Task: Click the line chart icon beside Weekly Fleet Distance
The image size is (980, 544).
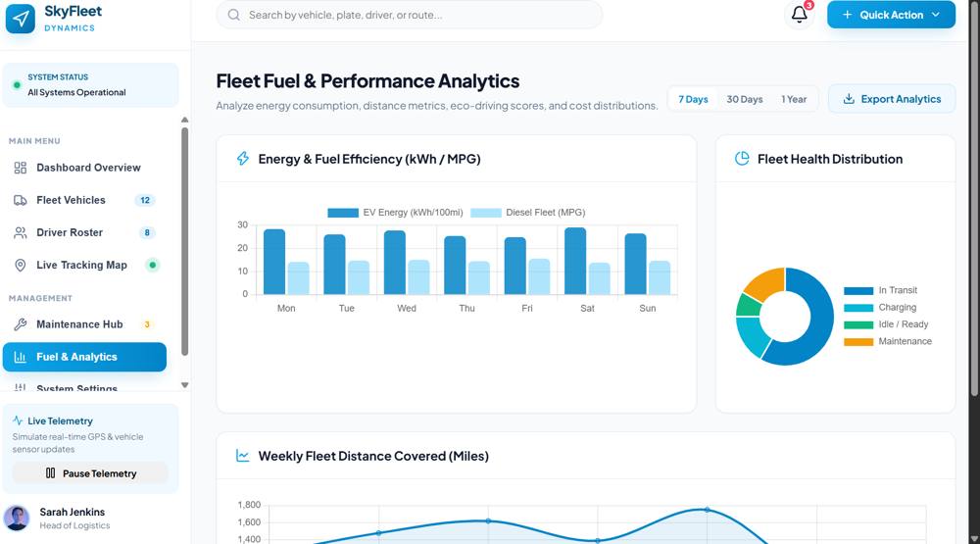Action: pyautogui.click(x=243, y=456)
